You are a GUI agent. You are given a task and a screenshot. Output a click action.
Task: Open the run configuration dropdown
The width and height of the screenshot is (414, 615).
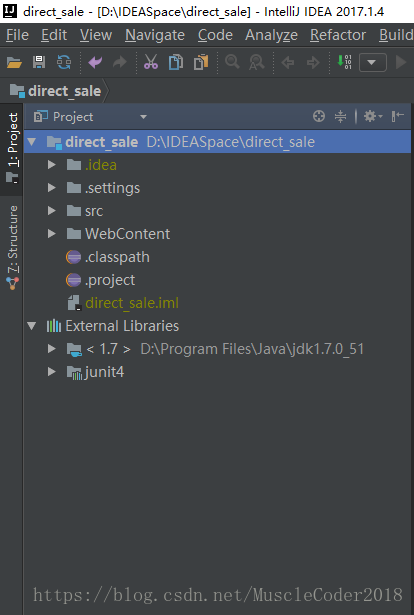[x=372, y=62]
